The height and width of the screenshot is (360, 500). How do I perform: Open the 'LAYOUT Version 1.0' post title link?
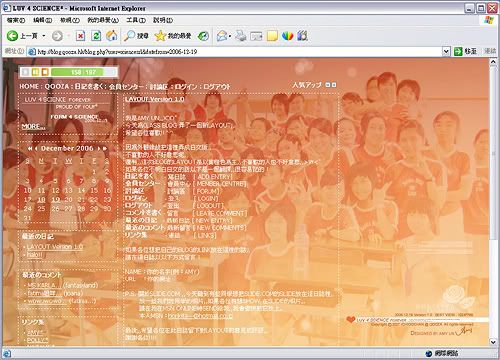point(155,99)
